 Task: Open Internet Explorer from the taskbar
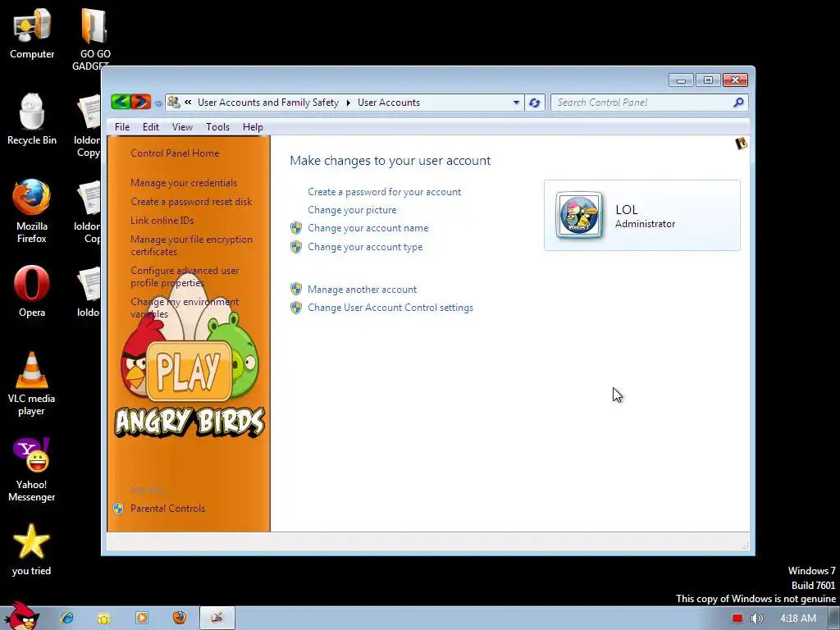67,619
